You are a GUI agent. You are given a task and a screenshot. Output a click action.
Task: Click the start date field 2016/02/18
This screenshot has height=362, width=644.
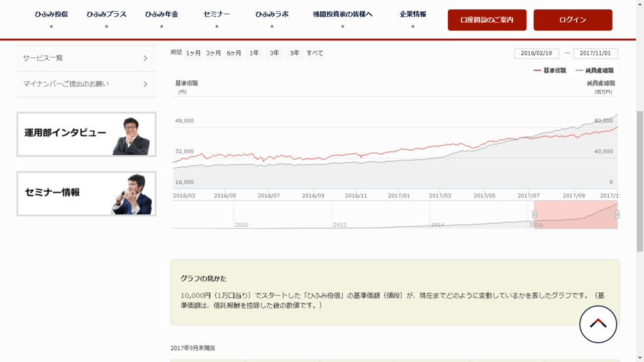[536, 53]
